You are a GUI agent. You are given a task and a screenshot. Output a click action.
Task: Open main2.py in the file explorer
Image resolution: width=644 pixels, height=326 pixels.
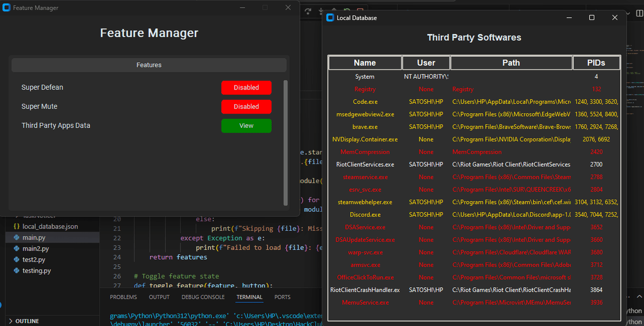(35, 249)
